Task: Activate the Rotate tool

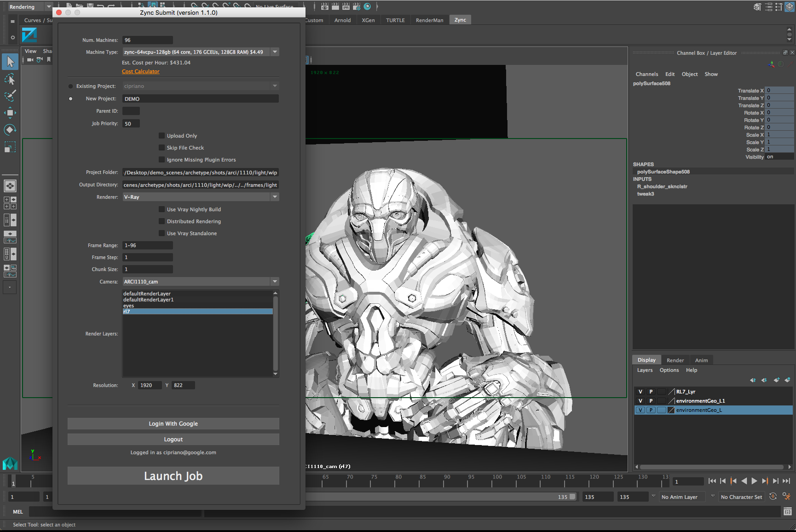Action: point(10,130)
